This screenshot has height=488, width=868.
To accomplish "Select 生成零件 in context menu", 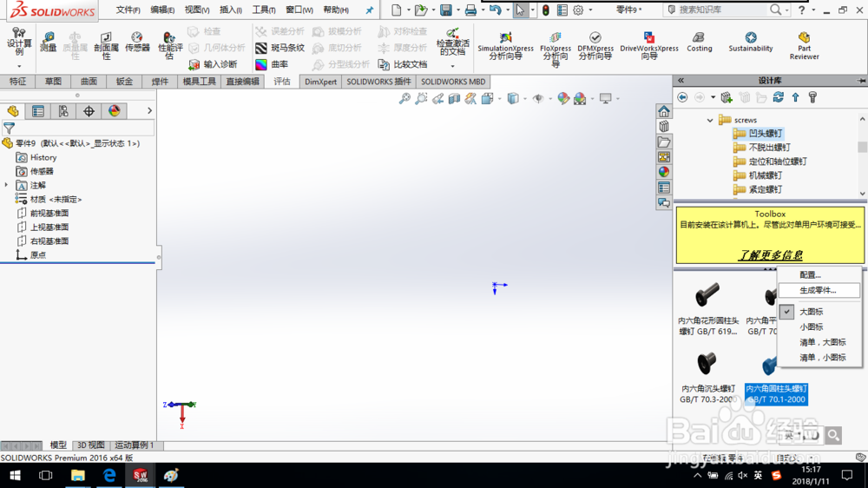I will 819,290.
